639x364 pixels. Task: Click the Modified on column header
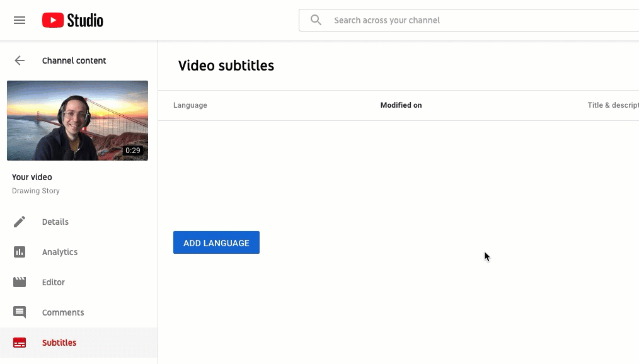pyautogui.click(x=401, y=105)
